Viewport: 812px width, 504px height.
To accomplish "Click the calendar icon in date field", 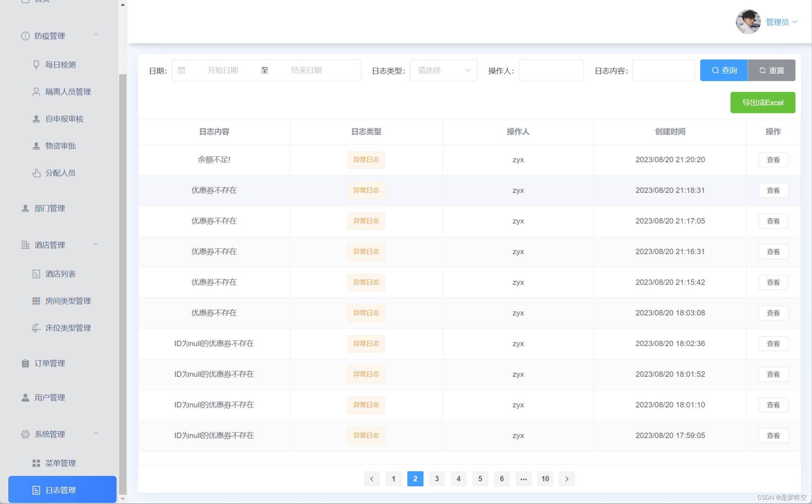I will pyautogui.click(x=182, y=70).
